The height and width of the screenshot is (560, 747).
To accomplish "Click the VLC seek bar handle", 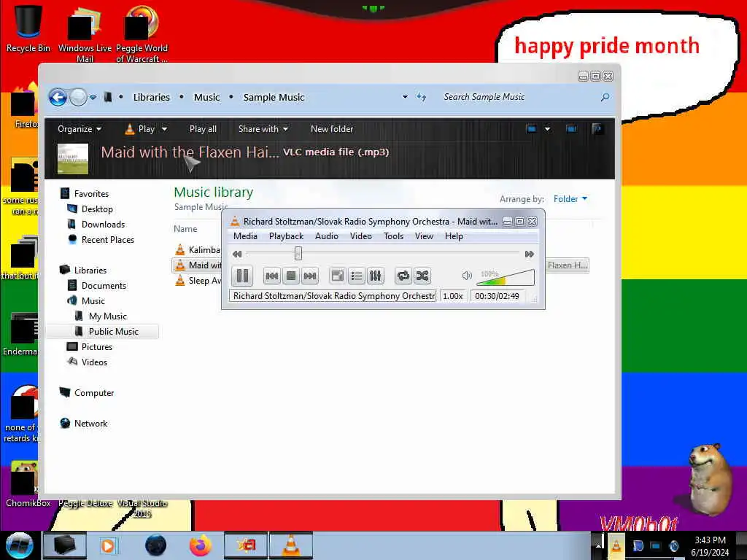I will (x=298, y=253).
